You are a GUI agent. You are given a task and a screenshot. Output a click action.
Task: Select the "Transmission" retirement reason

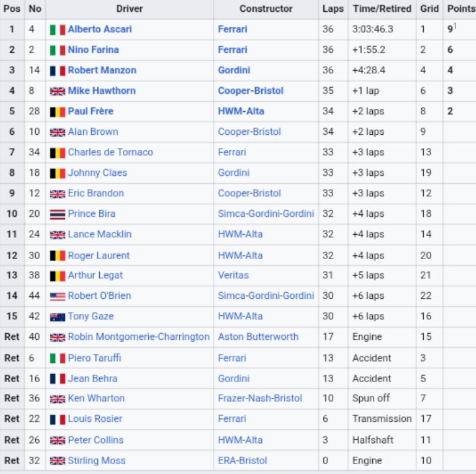point(382,418)
